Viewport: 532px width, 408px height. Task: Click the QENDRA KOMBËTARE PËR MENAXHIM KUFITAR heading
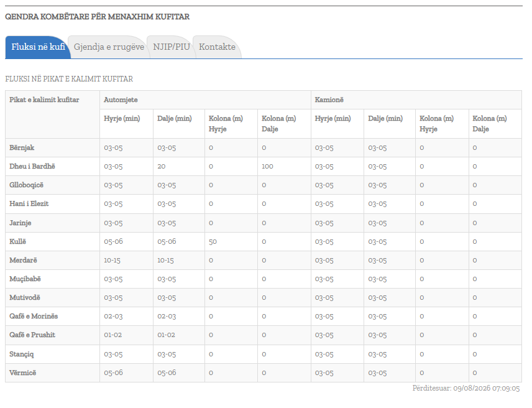coord(98,17)
